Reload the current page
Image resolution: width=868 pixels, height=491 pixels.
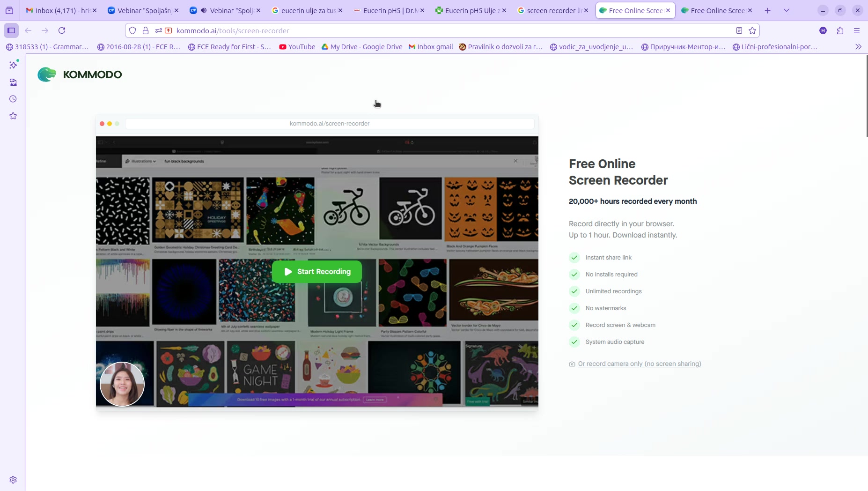tap(62, 30)
